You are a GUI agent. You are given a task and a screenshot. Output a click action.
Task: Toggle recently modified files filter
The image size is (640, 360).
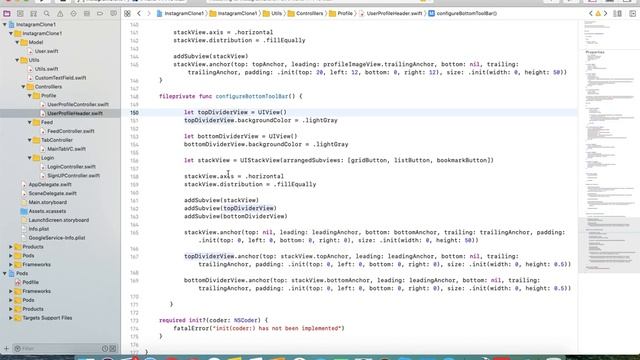[105, 349]
